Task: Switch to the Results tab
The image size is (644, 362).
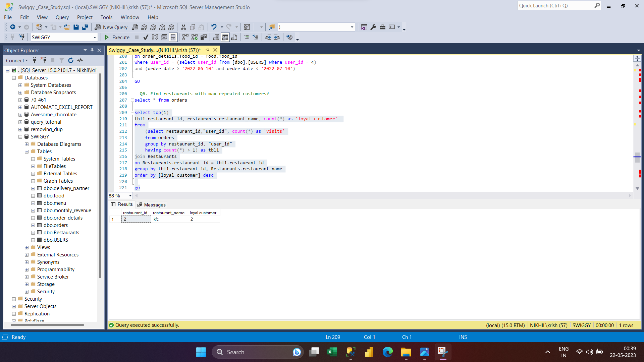Action: pos(122,204)
